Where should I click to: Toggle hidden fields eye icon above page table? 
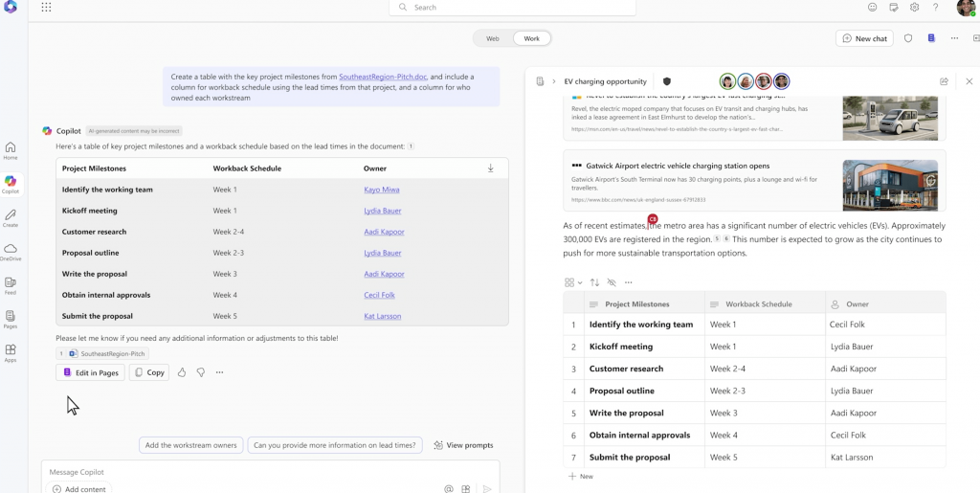612,282
